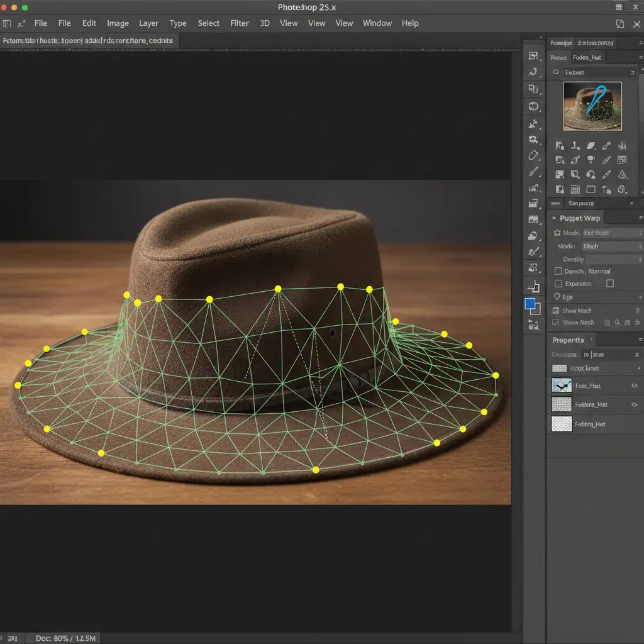Click the headphone-shaped icon in the tool grid
The width and height of the screenshot is (644, 644).
(x=591, y=175)
